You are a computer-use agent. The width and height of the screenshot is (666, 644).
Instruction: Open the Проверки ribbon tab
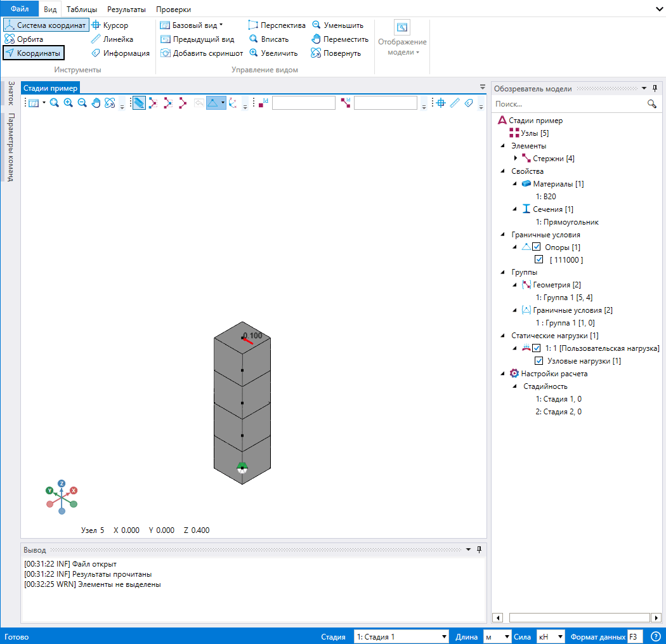[173, 10]
